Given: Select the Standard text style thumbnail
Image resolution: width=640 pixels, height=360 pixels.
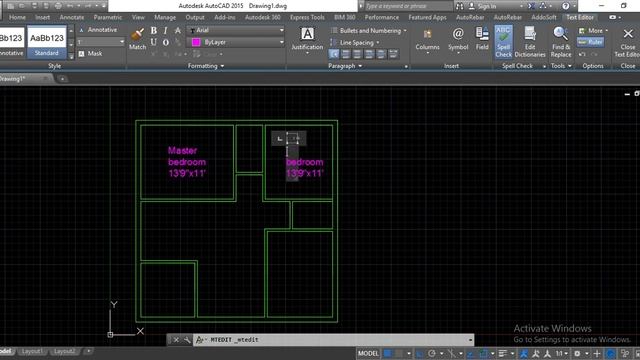Looking at the screenshot, I should (47, 42).
